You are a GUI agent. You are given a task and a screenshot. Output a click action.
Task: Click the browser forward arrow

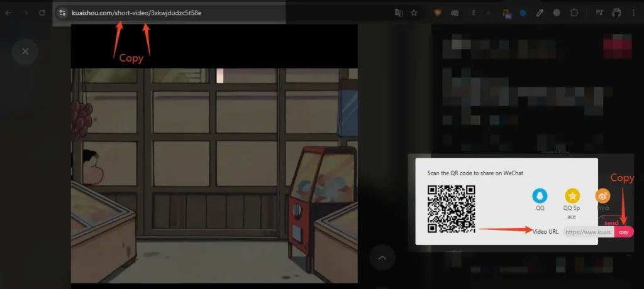point(25,13)
